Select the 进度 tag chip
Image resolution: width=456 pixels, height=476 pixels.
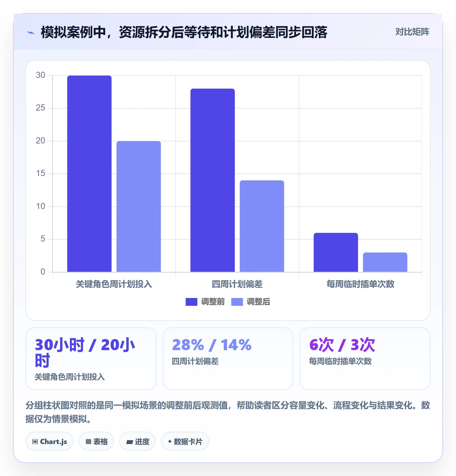137,441
